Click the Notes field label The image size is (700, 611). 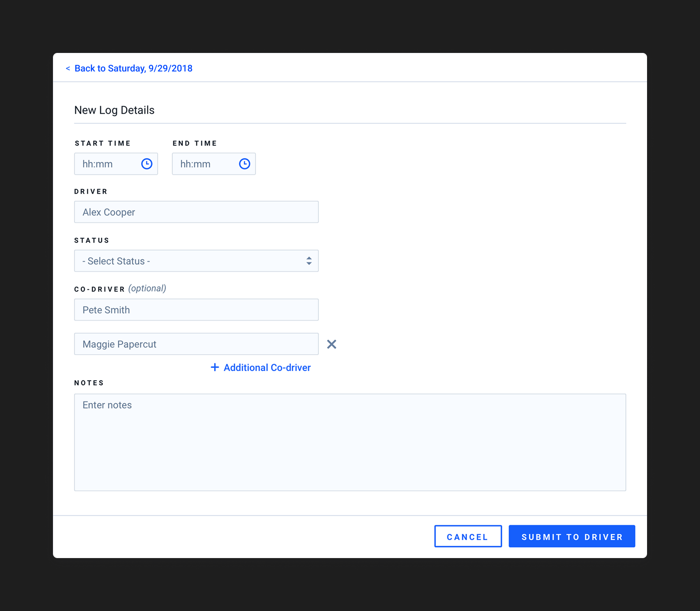[x=89, y=383]
